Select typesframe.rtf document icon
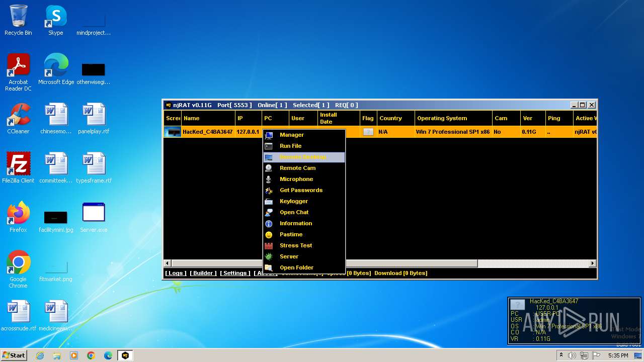Image resolution: width=644 pixels, height=362 pixels. pos(94,168)
